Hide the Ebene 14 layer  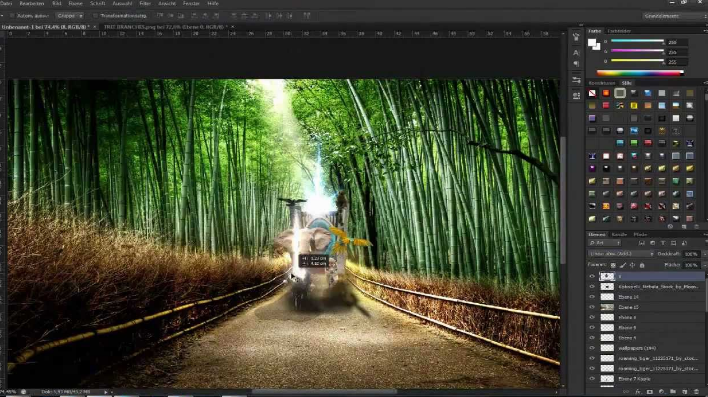[x=592, y=297]
